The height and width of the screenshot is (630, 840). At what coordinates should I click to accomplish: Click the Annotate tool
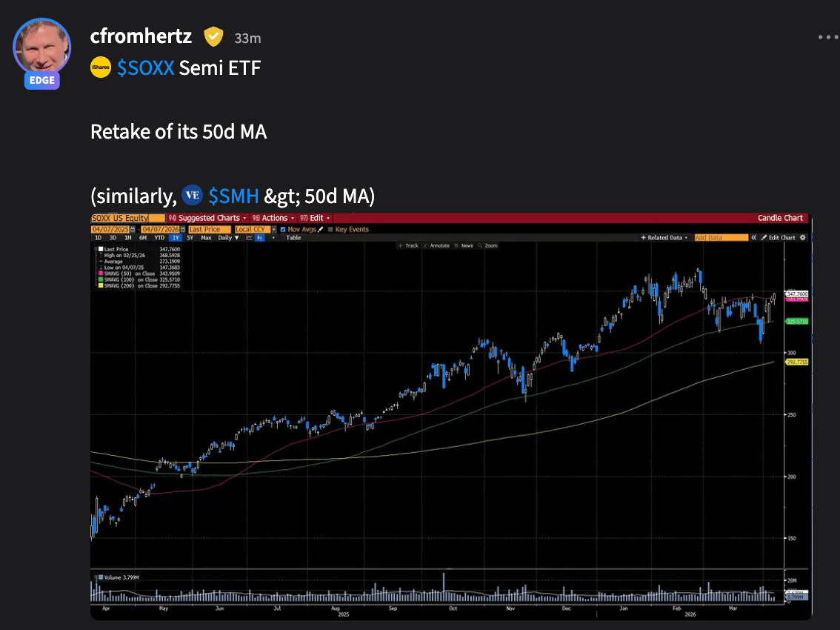click(436, 245)
